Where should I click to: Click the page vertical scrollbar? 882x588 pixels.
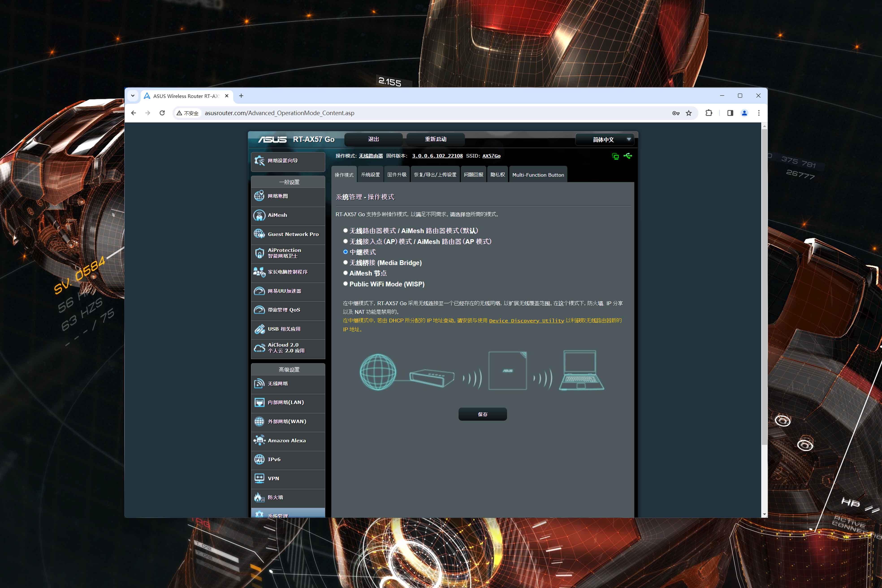(x=764, y=288)
